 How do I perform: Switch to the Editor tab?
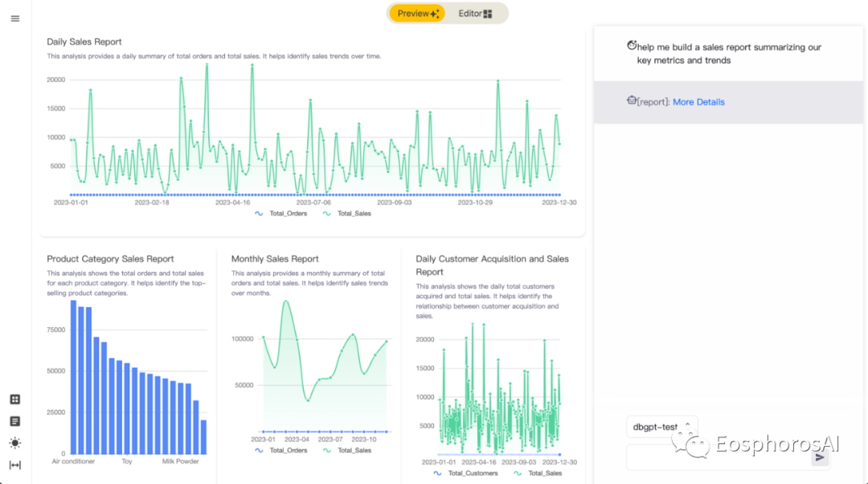(x=475, y=14)
